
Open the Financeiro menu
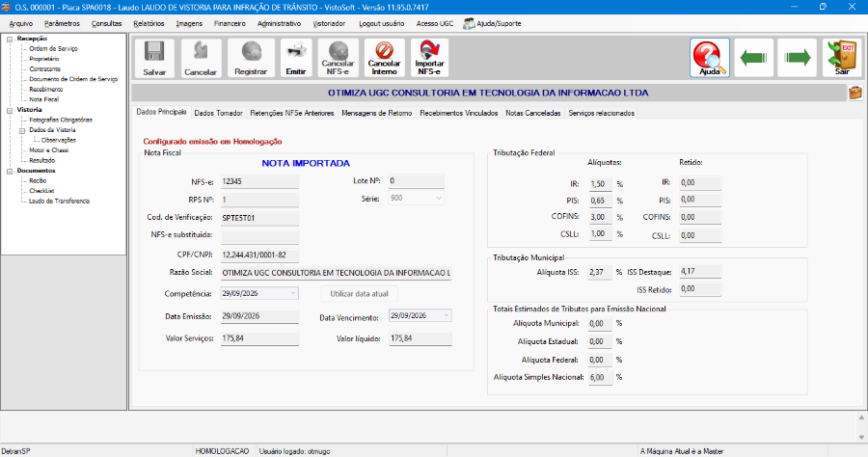pyautogui.click(x=230, y=24)
